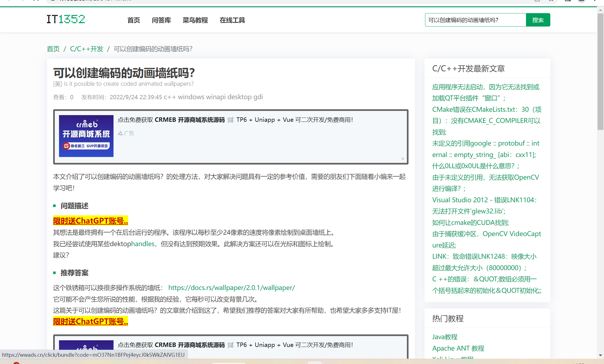Click the C/C++开发最新文章 sidebar heading
This screenshot has width=604, height=364.
click(x=468, y=69)
